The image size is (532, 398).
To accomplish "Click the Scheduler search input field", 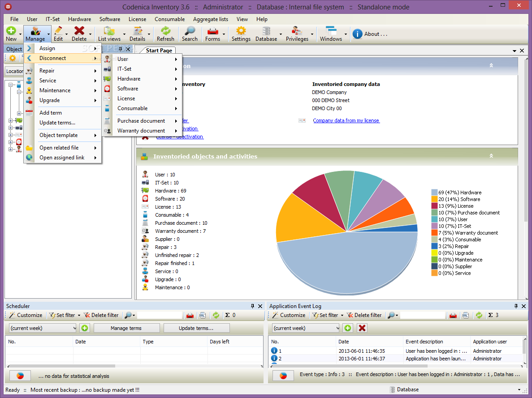I will tap(160, 315).
